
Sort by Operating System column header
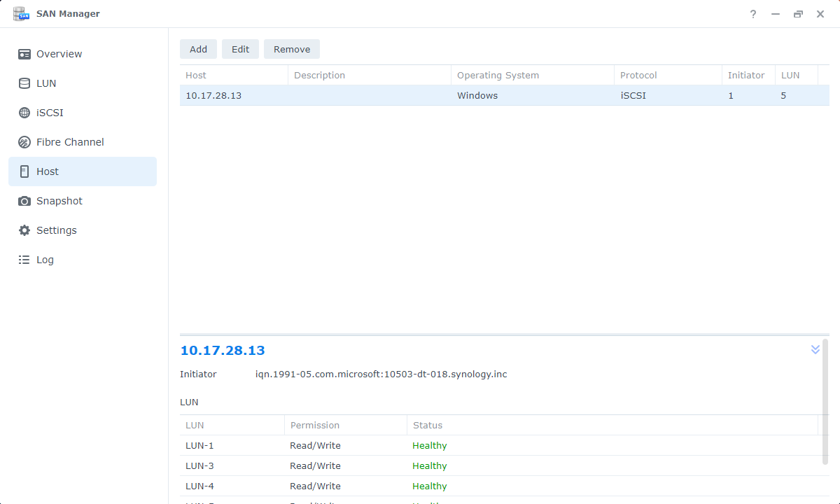click(x=498, y=75)
